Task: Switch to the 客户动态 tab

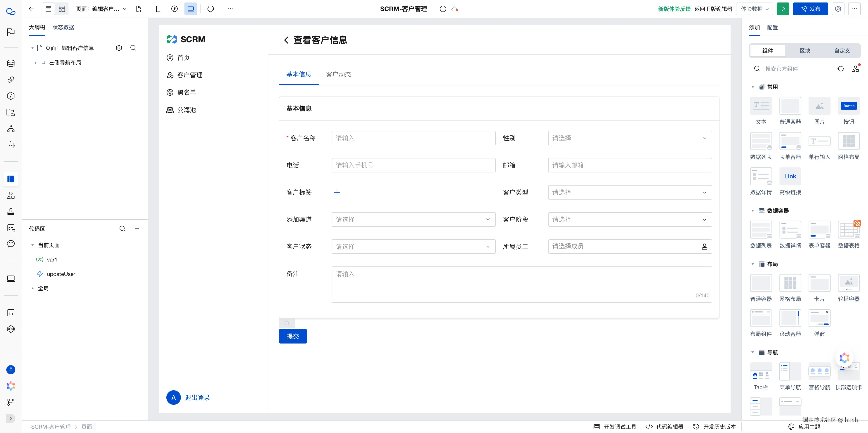Action: click(x=338, y=75)
